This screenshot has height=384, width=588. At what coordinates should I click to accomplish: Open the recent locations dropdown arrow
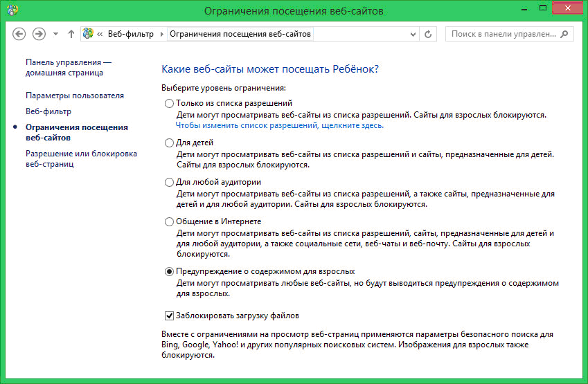[56, 34]
